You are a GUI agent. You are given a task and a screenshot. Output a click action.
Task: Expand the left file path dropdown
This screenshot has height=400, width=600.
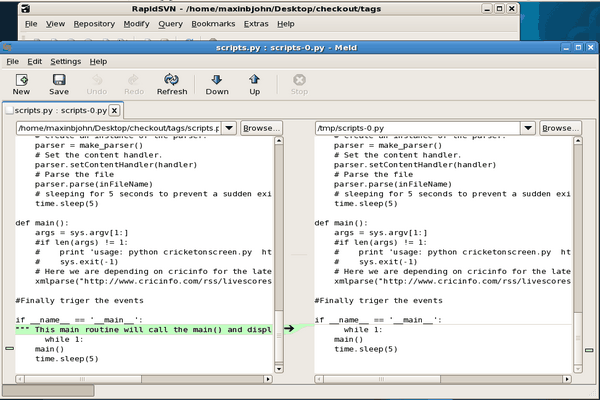pos(229,128)
